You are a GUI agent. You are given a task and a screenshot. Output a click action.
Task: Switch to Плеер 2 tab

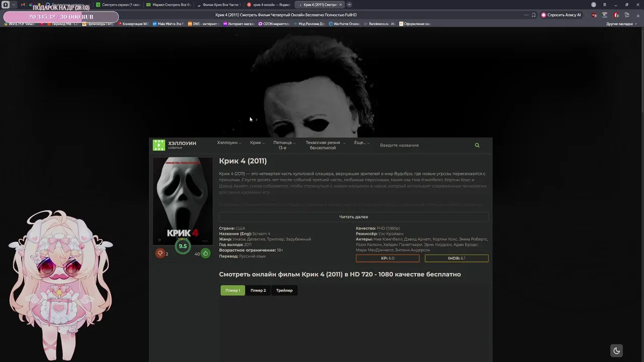[258, 290]
